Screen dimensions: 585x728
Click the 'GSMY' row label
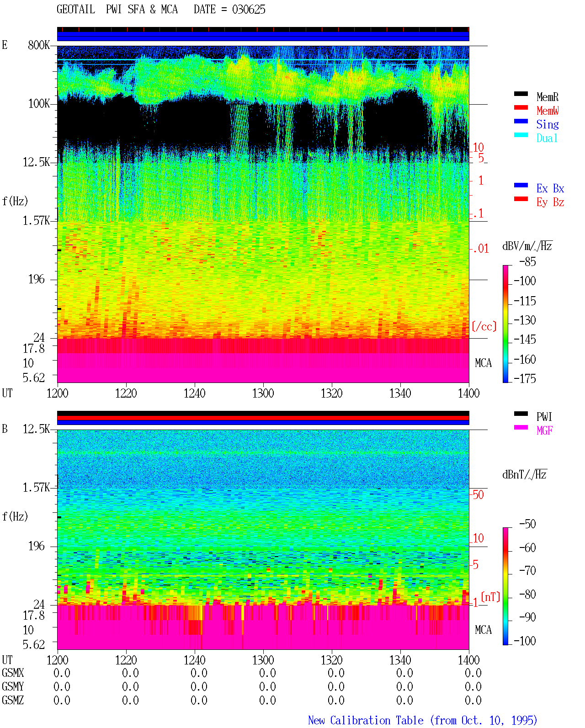[13, 687]
